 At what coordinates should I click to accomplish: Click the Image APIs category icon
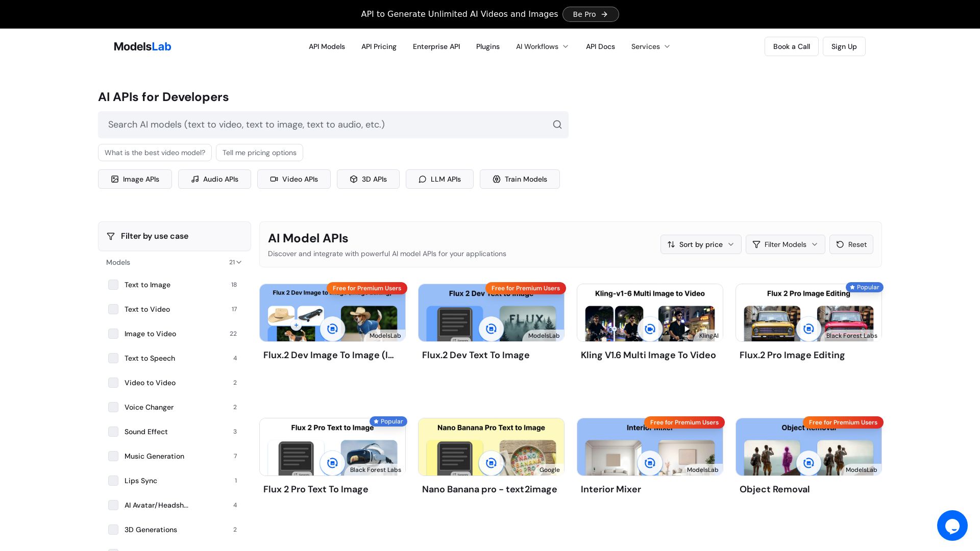click(115, 179)
